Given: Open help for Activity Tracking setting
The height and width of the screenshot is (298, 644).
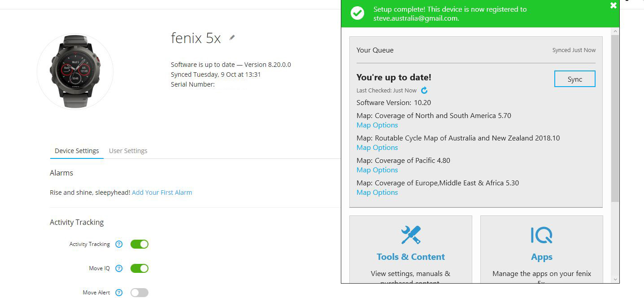Looking at the screenshot, I should click(119, 244).
